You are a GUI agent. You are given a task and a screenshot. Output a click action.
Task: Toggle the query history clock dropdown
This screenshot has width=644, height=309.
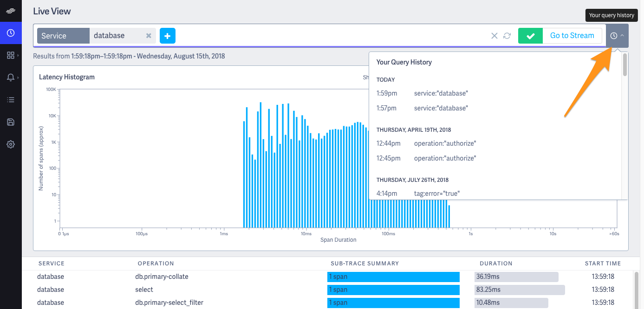(617, 36)
